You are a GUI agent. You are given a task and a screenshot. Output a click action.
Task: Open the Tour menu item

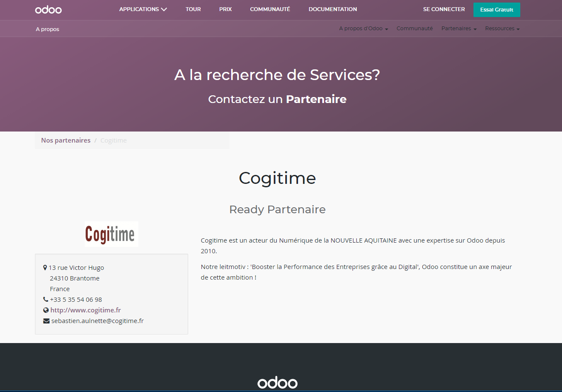(x=193, y=9)
